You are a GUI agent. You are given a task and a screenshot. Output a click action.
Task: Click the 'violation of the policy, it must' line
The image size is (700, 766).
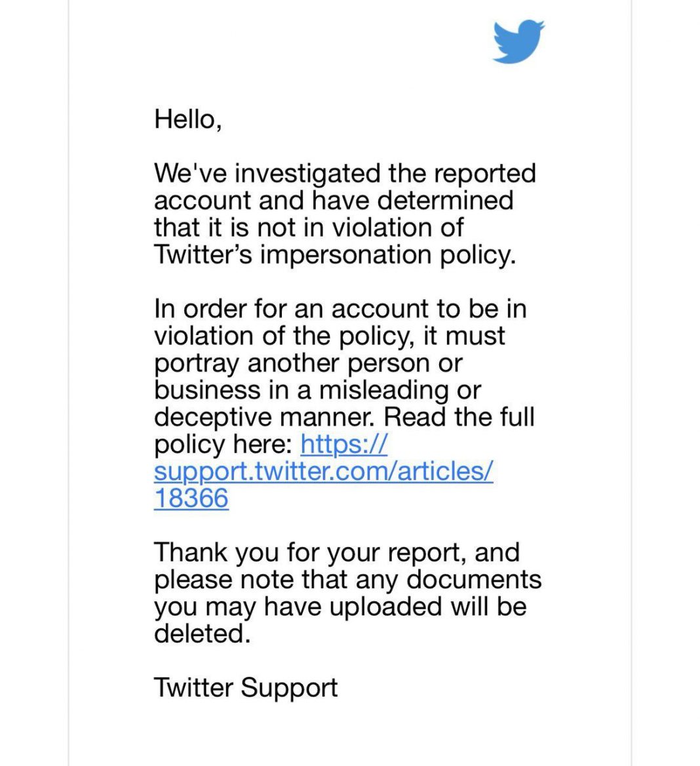click(329, 336)
